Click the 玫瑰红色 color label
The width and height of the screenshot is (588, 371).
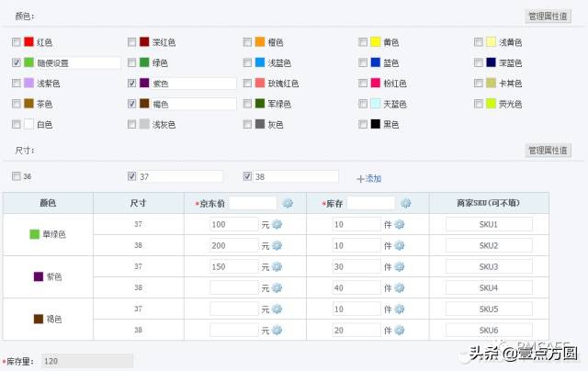283,84
